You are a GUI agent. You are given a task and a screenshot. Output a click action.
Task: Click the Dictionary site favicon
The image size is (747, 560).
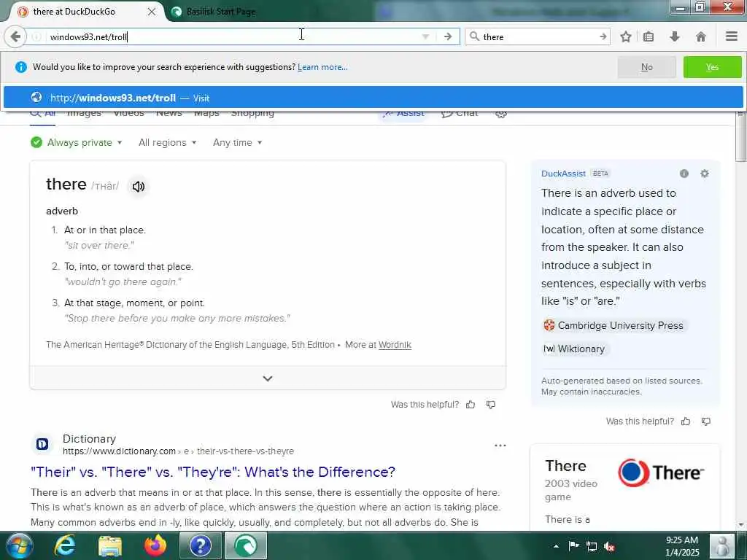42,444
